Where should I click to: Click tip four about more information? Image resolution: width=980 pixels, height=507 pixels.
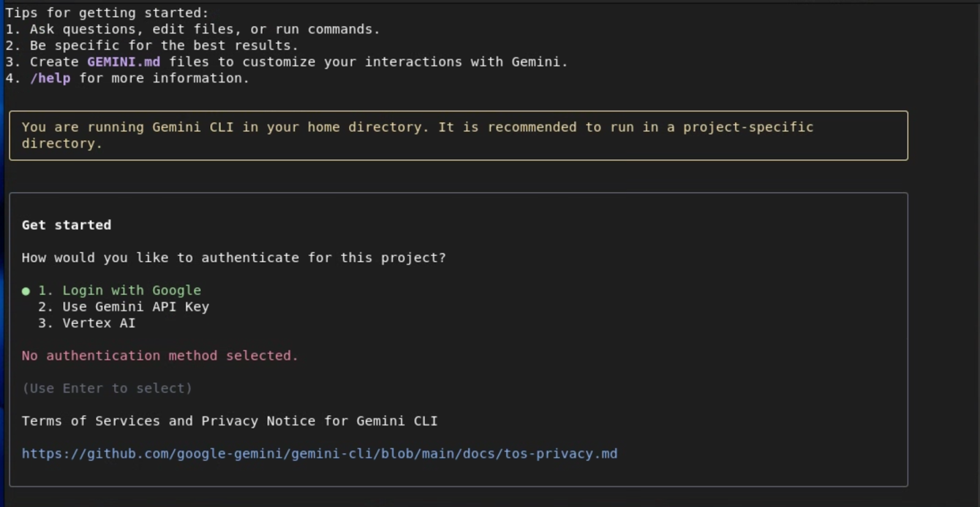pyautogui.click(x=140, y=78)
